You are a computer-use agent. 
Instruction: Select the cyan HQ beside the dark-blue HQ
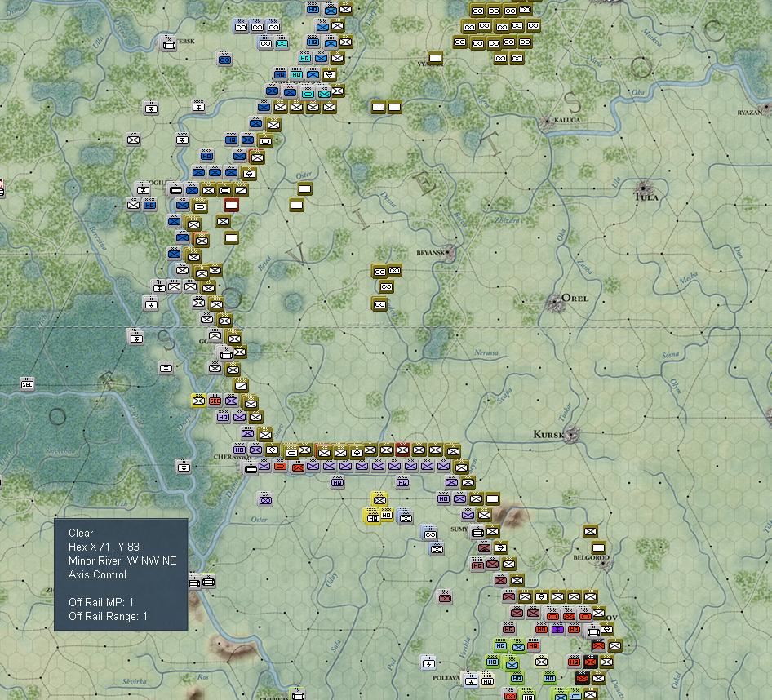[x=296, y=74]
